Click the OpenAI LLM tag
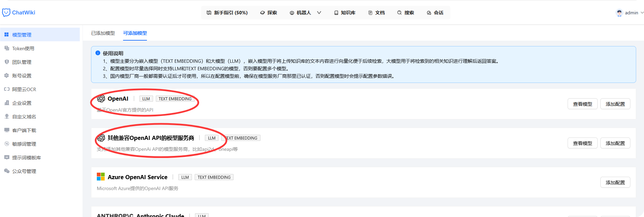 coord(146,99)
